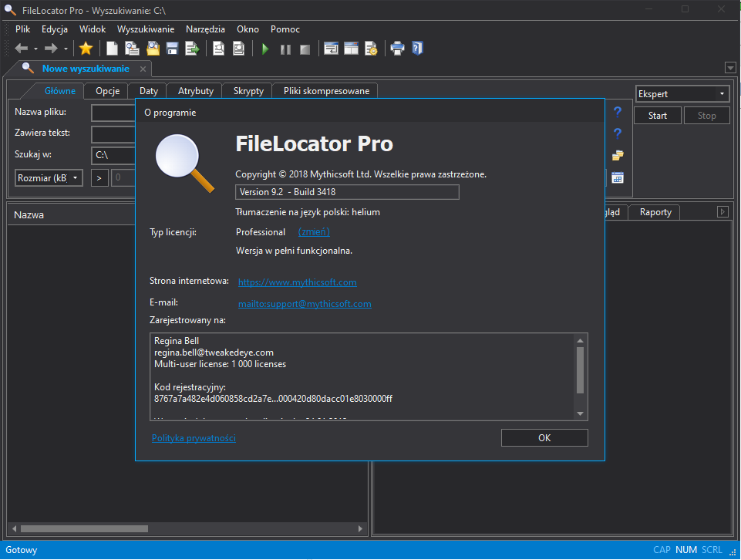Click the pause search toolbar icon

coord(285,49)
